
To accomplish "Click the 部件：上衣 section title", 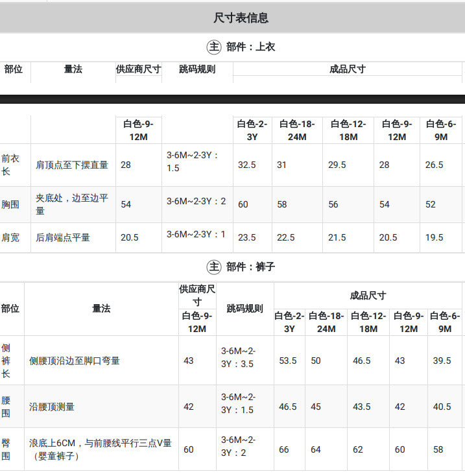I will (x=251, y=47).
